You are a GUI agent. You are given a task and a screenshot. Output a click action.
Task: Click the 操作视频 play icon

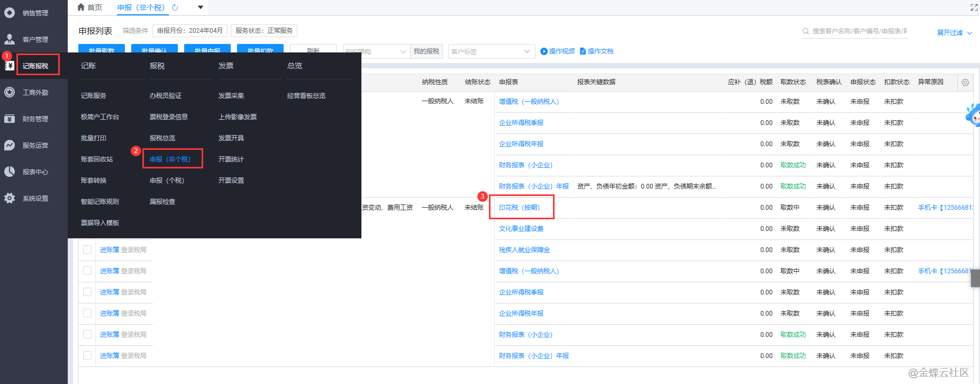[544, 51]
